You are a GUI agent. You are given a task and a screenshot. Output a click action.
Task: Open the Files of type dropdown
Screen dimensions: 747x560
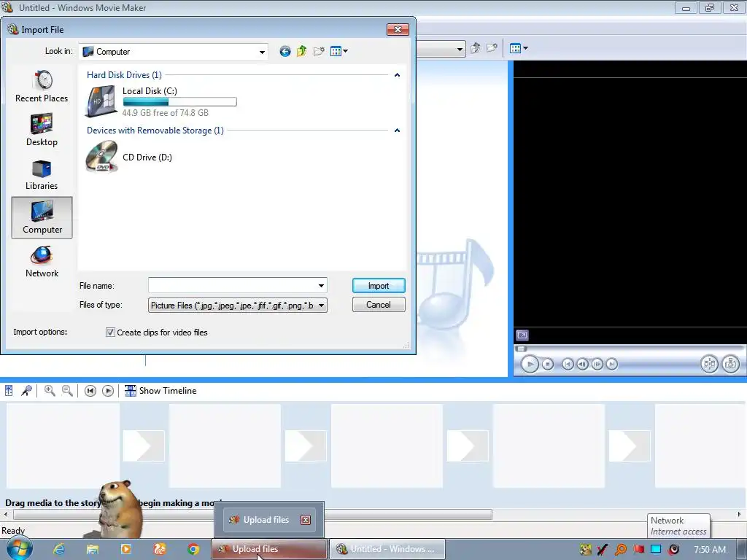point(238,306)
